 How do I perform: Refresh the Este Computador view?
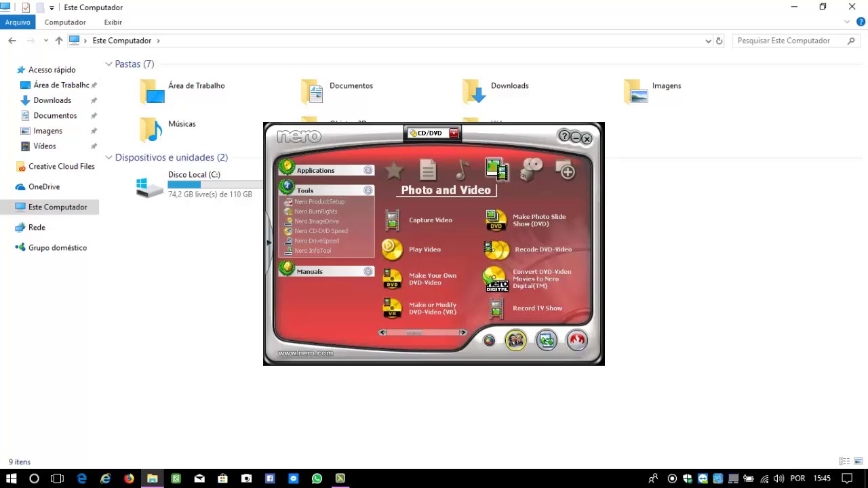click(719, 41)
